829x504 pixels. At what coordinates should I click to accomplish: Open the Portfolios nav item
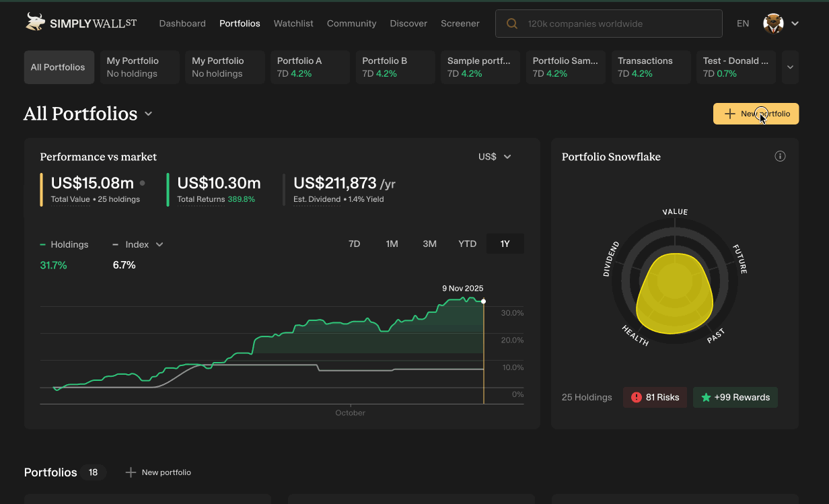(x=240, y=24)
